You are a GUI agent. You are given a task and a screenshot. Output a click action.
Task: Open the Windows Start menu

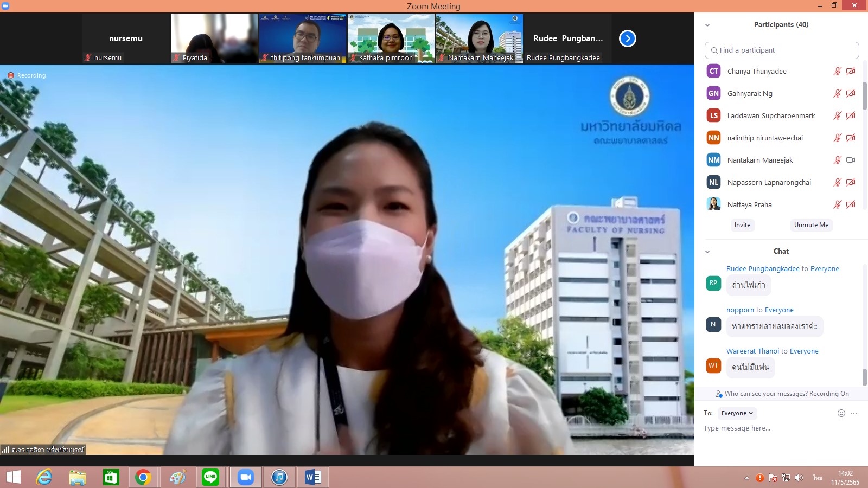pos(13,477)
